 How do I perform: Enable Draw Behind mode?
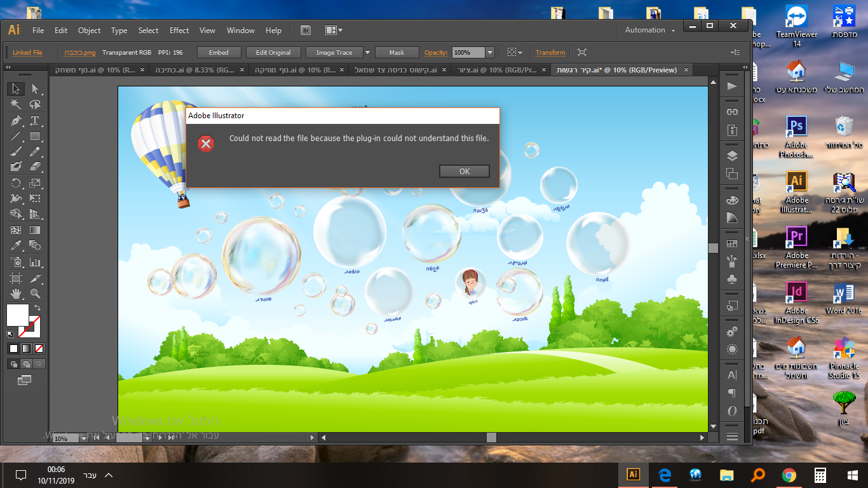[26, 364]
